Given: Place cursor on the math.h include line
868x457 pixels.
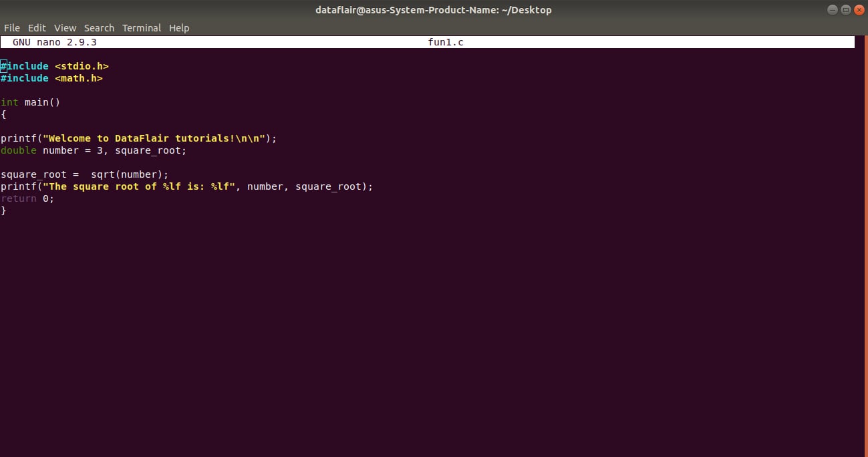Looking at the screenshot, I should click(51, 78).
